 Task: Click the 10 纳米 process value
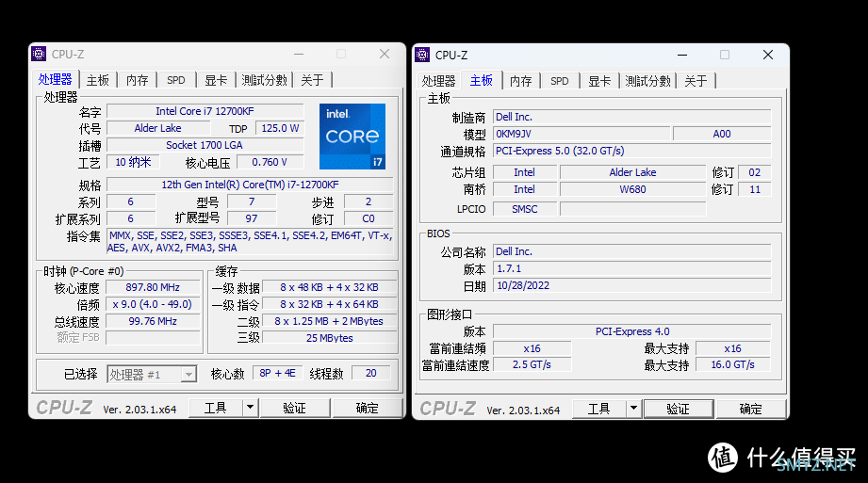pos(133,162)
